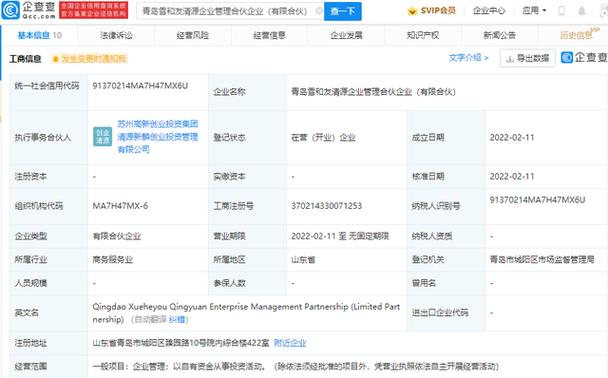Switch to 新闻公告 tab
This screenshot has width=608, height=378.
point(499,35)
